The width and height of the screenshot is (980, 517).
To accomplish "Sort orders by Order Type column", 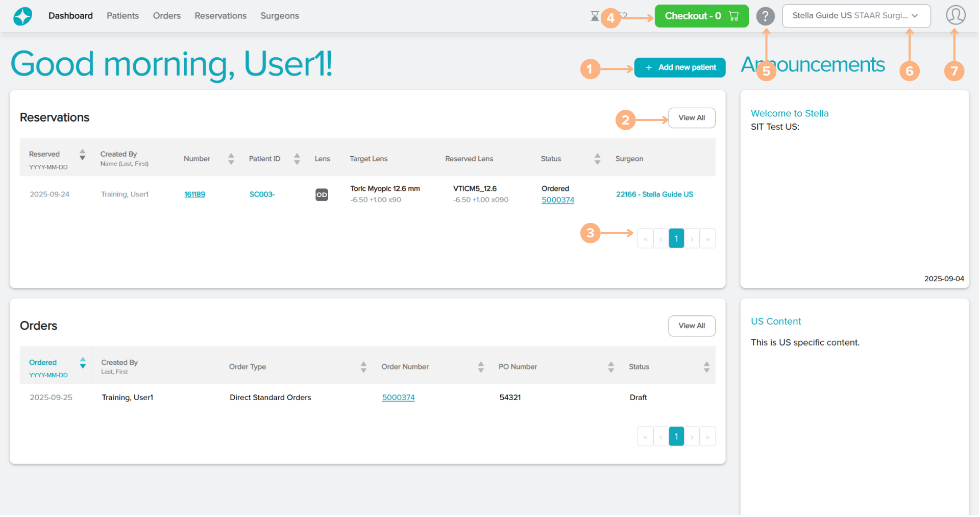I will point(363,367).
